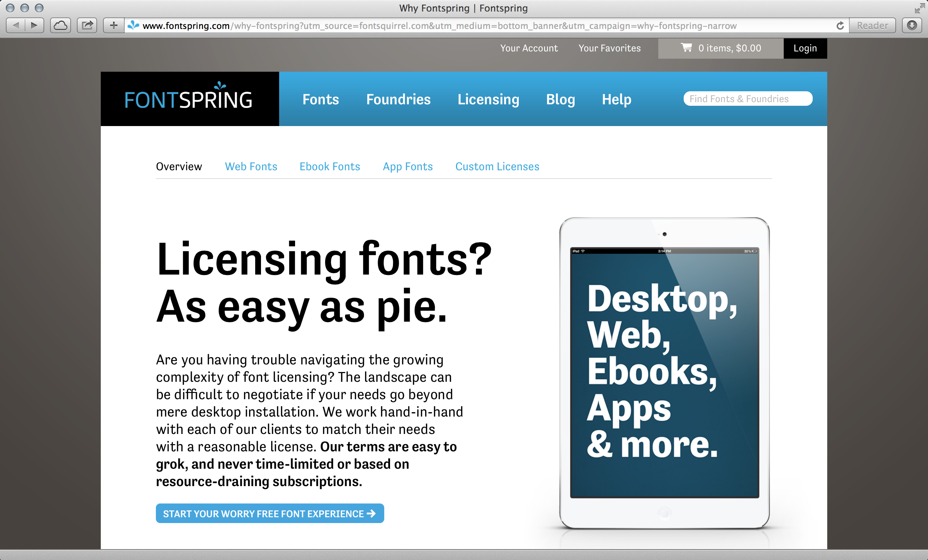Click the browser forward arrow button
Screen dimensions: 928x560
[x=34, y=26]
